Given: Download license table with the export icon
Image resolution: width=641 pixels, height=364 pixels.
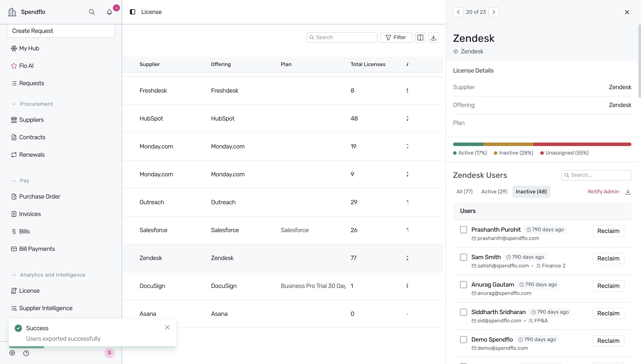Looking at the screenshot, I should 433,37.
